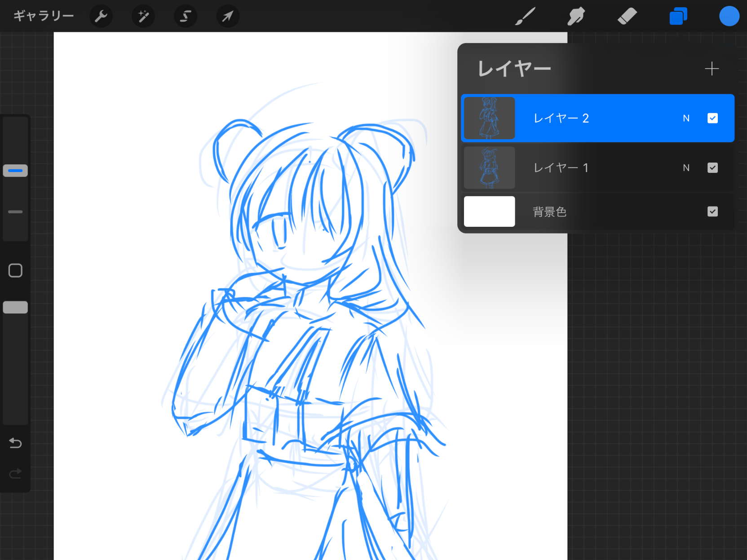
Task: Select the Brush tool
Action: pos(525,17)
